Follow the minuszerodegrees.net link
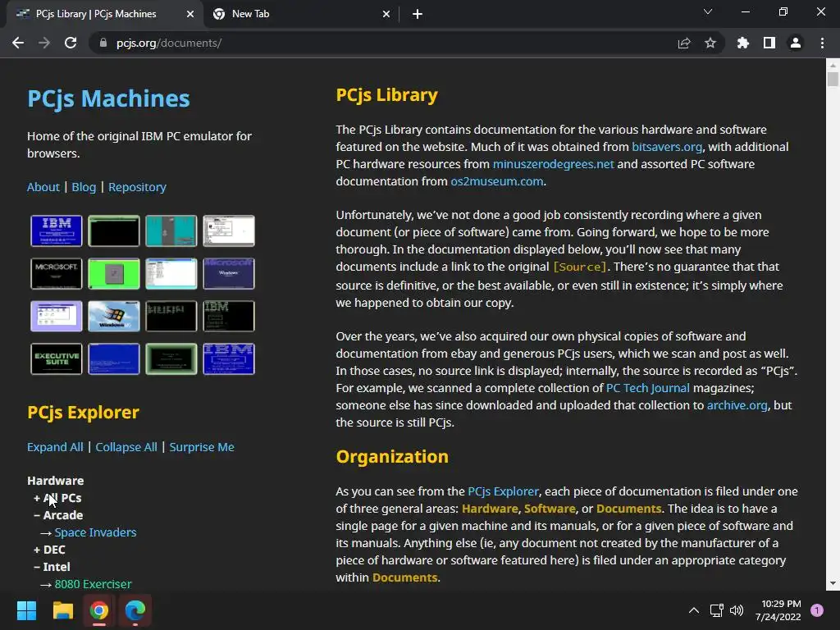 [x=554, y=164]
